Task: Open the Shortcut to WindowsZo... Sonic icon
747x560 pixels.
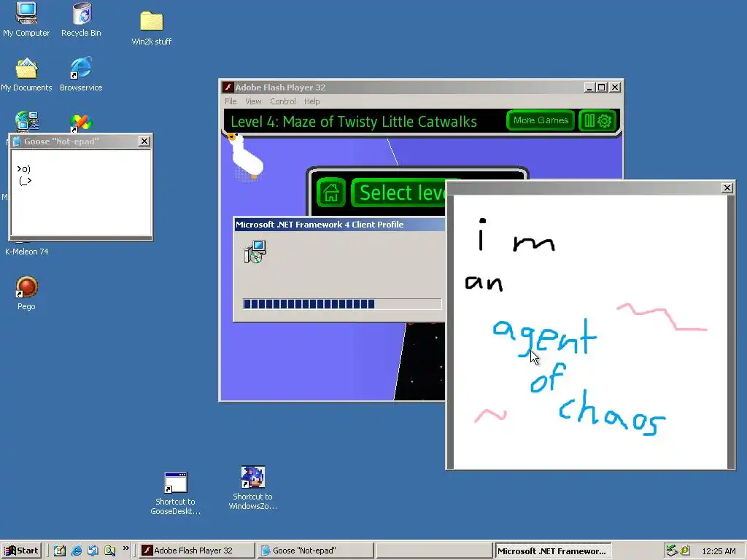Action: coord(252,488)
